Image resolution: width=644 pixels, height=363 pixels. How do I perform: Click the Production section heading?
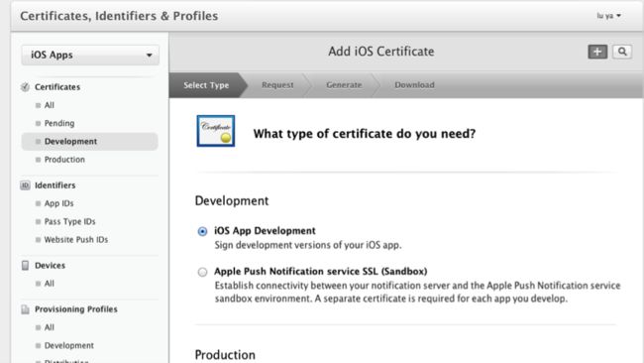pos(225,355)
